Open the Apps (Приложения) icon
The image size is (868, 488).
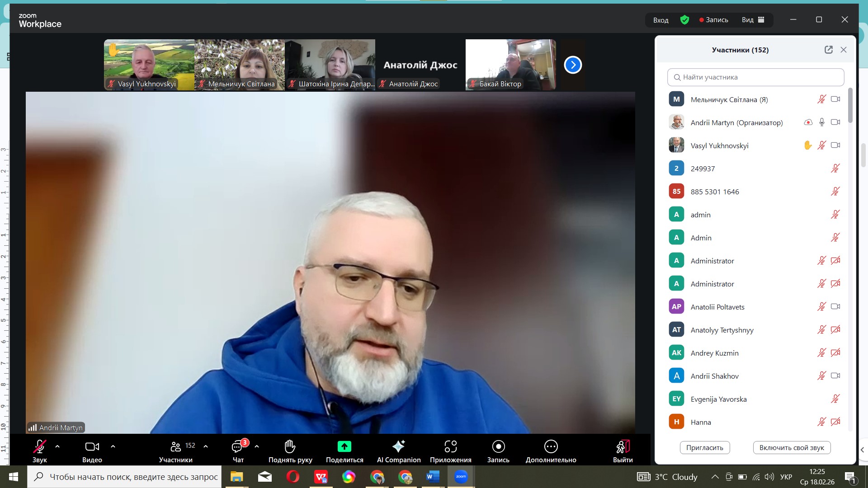tap(450, 446)
